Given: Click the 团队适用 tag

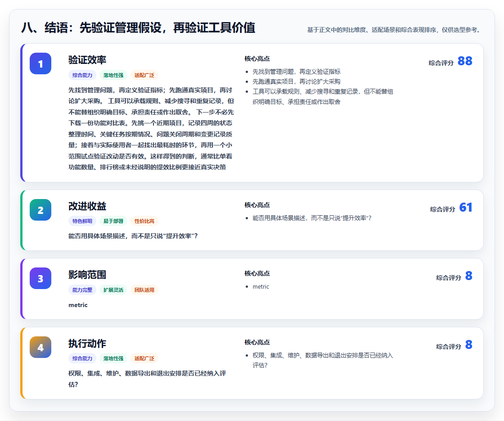Looking at the screenshot, I should [144, 290].
